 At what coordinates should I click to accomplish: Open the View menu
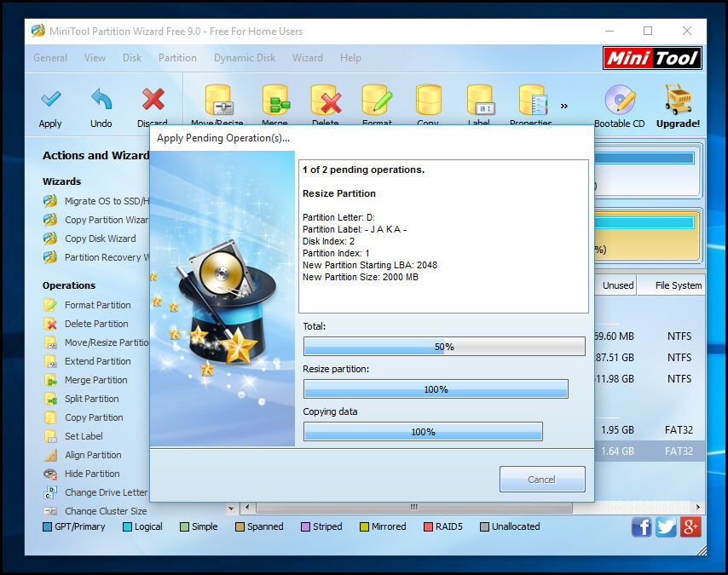pyautogui.click(x=95, y=58)
